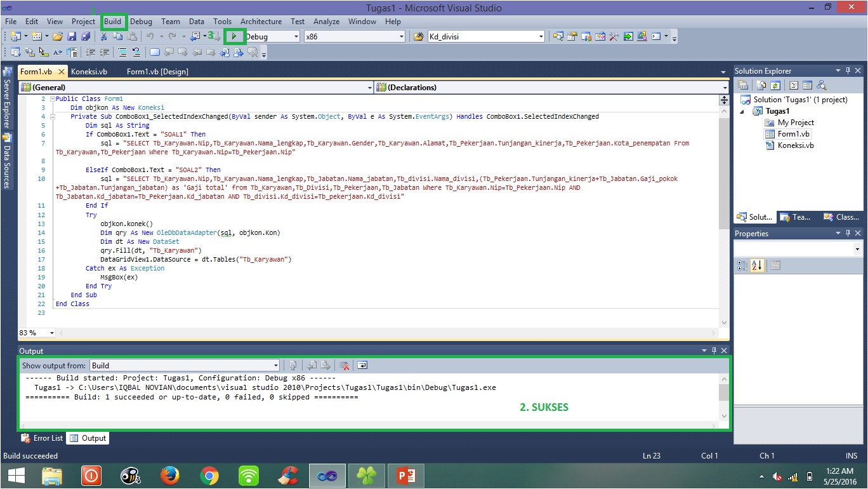Click the Clear All output icon
This screenshot has width=868, height=489.
click(343, 365)
